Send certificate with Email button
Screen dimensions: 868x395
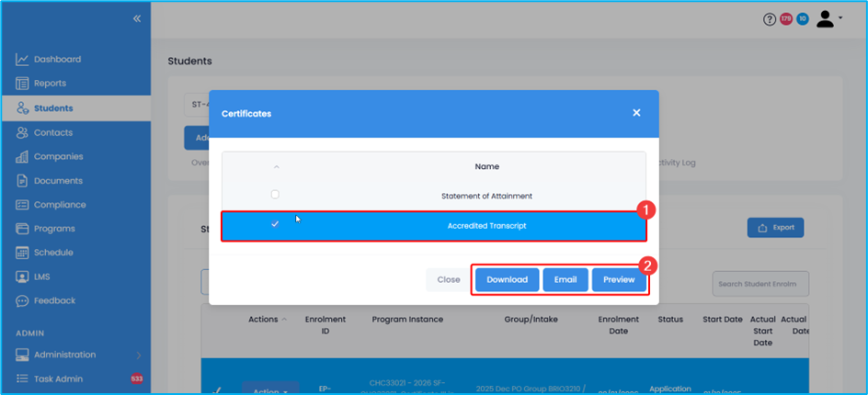click(565, 279)
